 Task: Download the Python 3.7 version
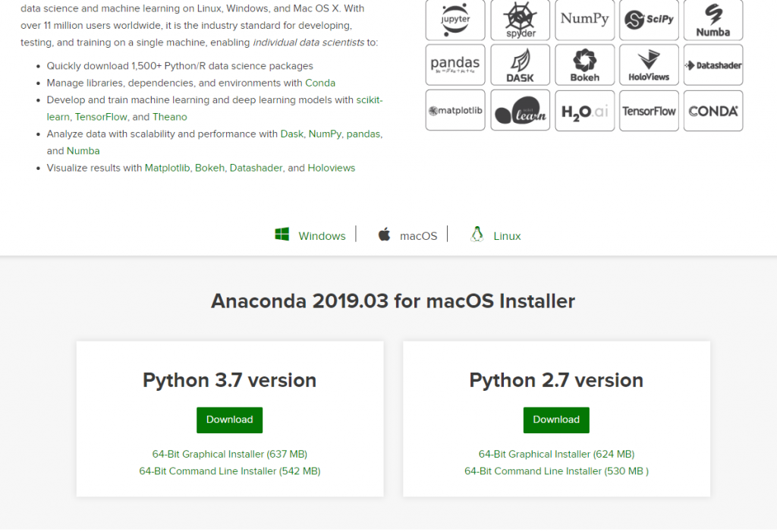[x=229, y=420]
